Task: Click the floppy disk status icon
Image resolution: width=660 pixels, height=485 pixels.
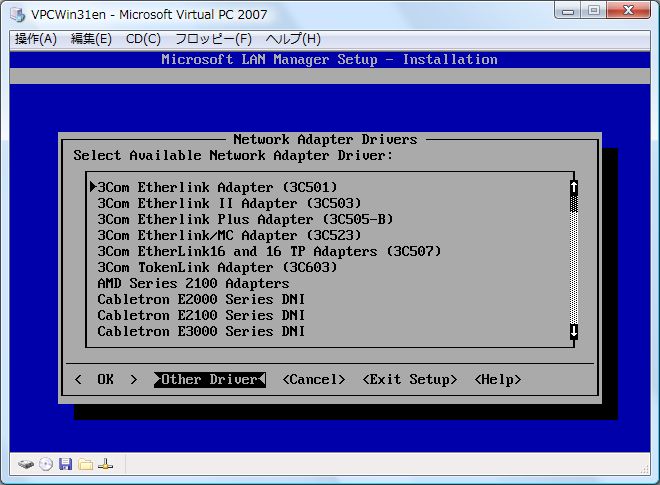Action: pyautogui.click(x=66, y=464)
